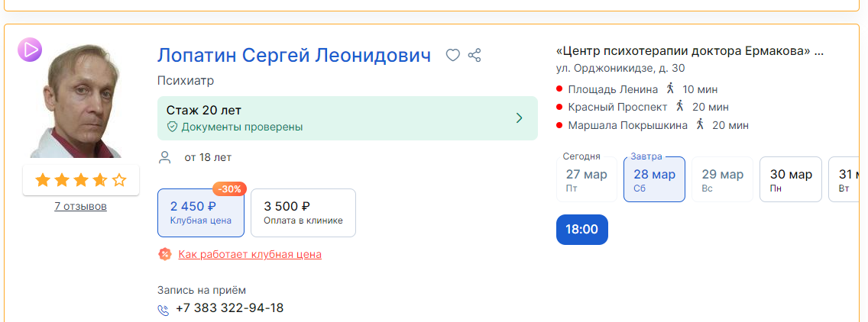Click the purple video play icon

(x=30, y=50)
